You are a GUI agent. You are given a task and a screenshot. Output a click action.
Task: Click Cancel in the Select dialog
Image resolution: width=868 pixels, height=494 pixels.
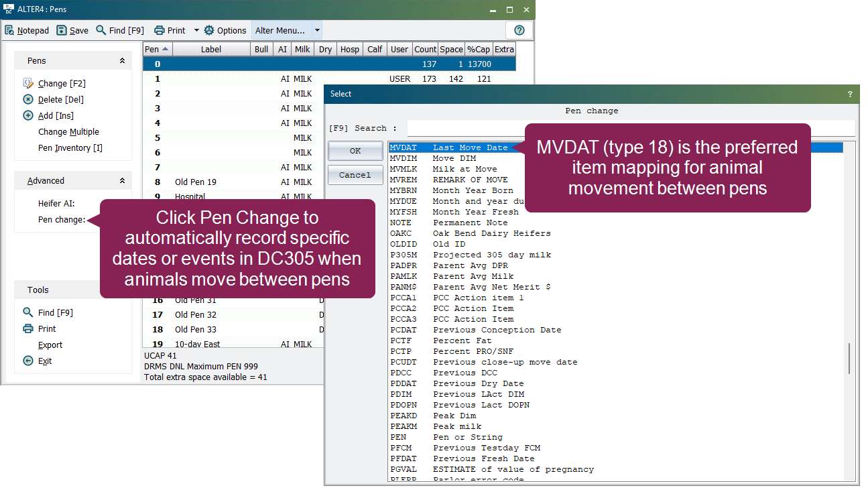point(355,175)
